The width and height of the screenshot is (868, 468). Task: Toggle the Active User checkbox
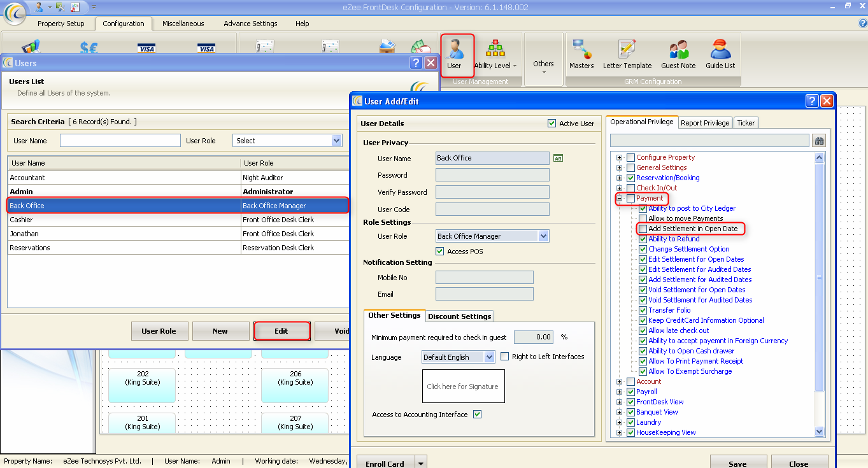tap(551, 124)
